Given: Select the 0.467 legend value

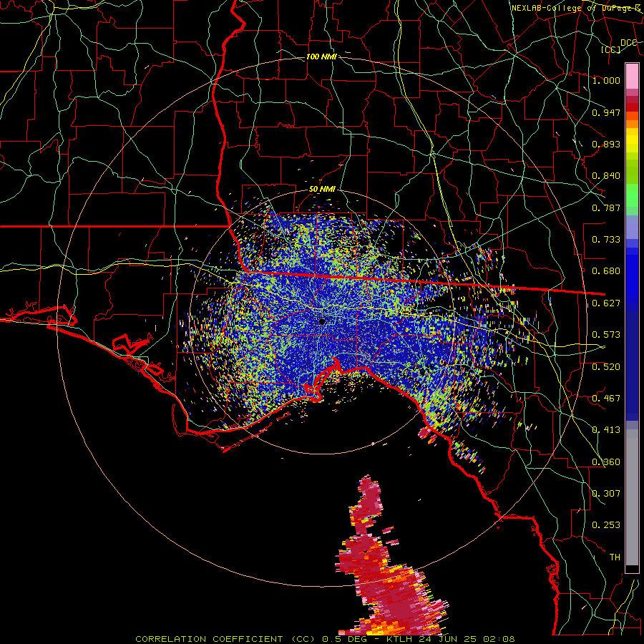Looking at the screenshot, I should click(606, 399).
